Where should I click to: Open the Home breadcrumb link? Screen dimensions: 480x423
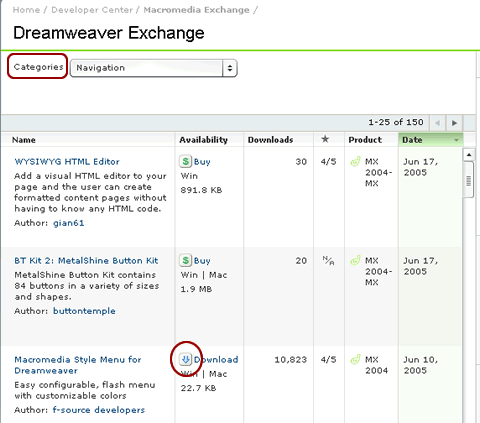coord(26,10)
